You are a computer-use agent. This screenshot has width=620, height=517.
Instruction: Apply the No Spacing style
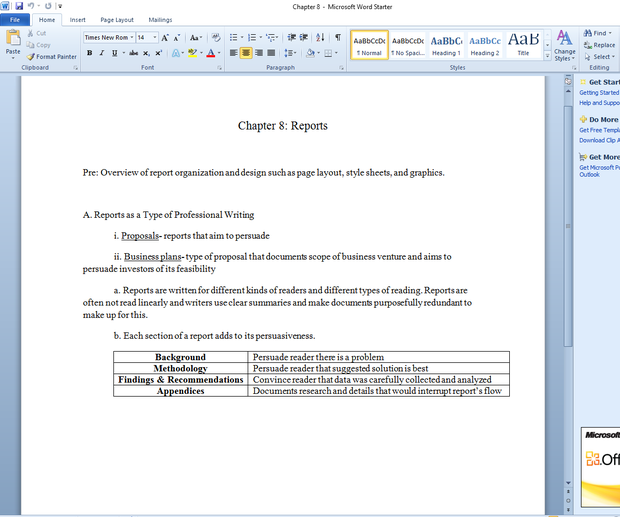point(408,45)
